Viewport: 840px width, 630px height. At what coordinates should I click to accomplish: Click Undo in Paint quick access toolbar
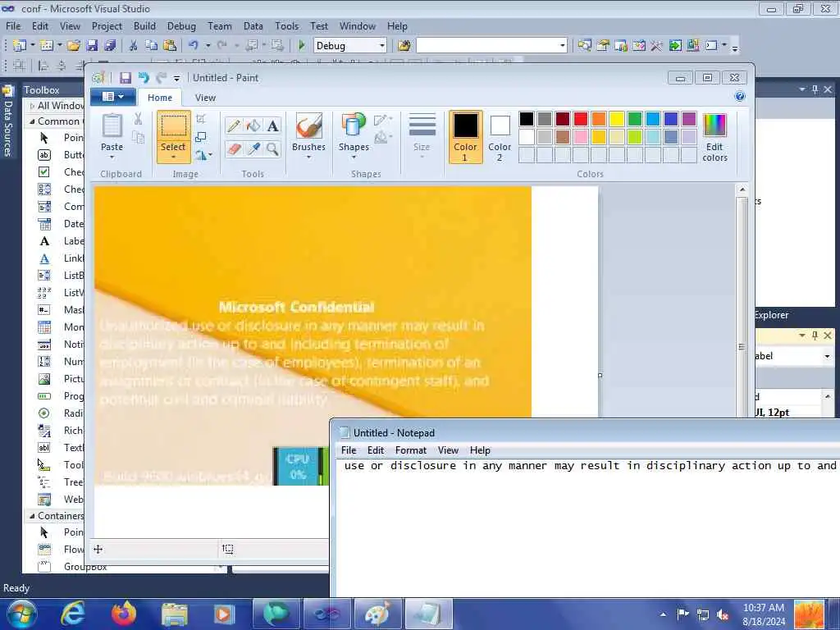pos(144,78)
